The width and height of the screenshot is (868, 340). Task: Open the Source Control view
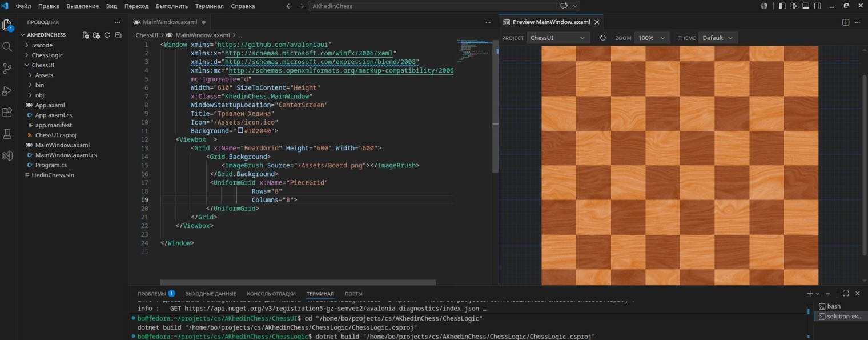7,69
